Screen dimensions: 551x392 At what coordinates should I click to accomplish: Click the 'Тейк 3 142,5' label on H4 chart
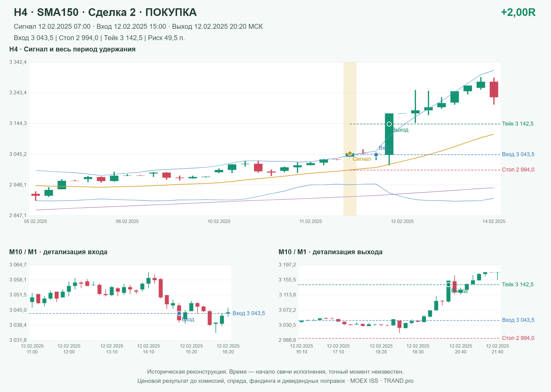(518, 124)
